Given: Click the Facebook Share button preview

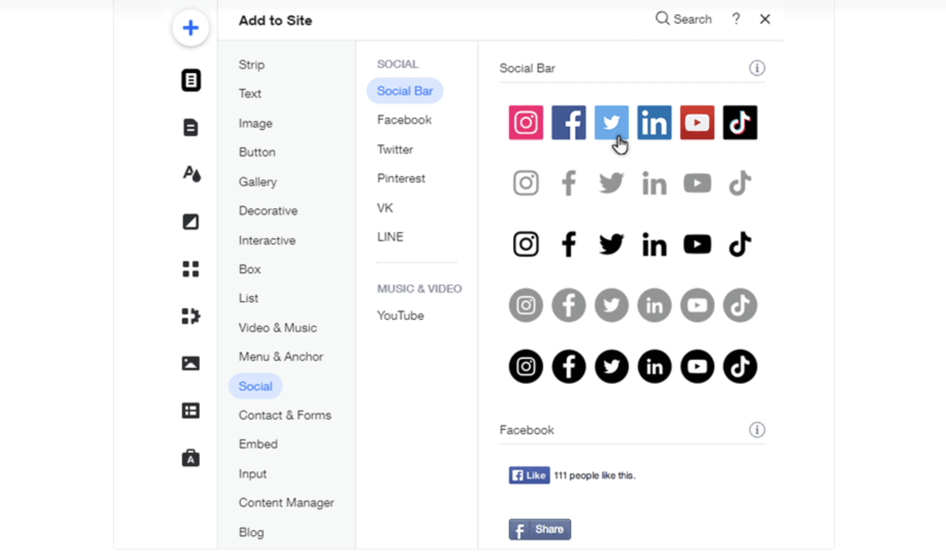Looking at the screenshot, I should (540, 530).
